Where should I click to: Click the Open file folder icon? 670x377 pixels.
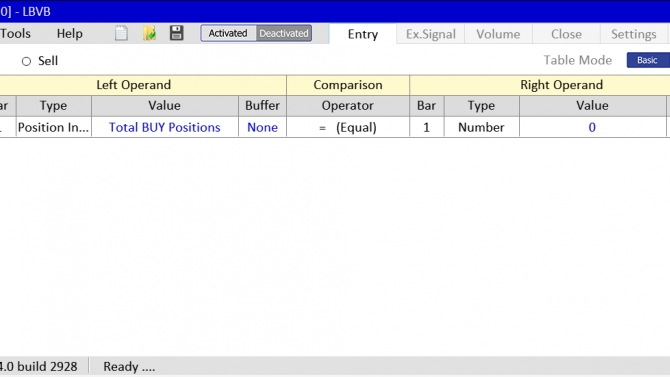[150, 33]
